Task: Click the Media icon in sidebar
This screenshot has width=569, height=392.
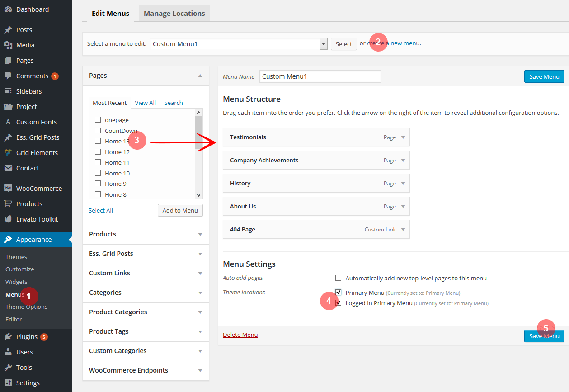Action: click(x=8, y=45)
